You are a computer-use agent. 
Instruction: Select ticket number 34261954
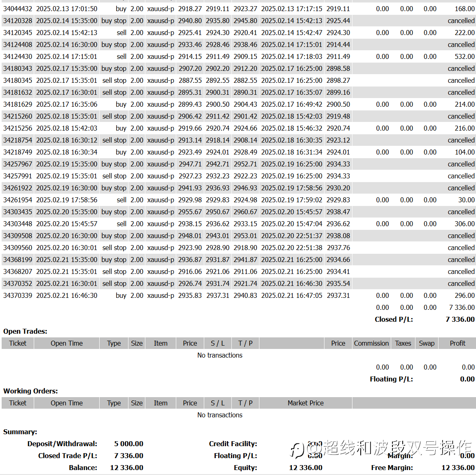click(18, 200)
